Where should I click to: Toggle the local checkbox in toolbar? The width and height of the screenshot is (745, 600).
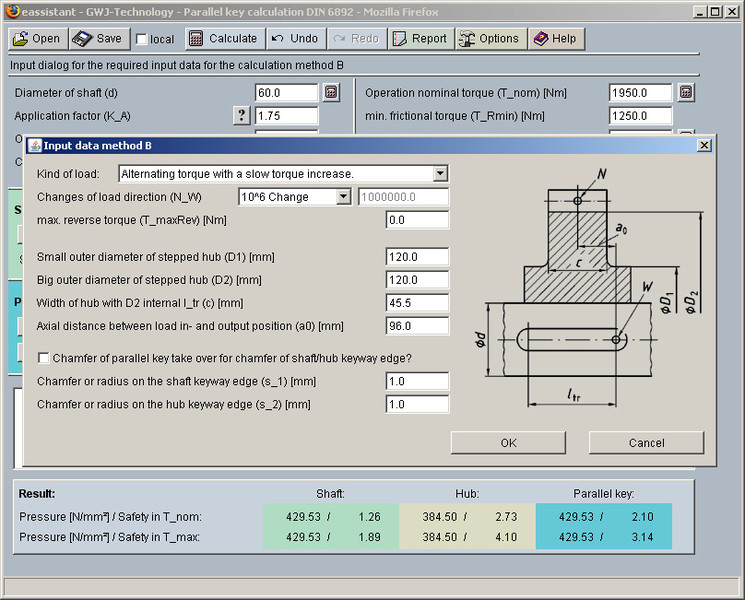[142, 40]
